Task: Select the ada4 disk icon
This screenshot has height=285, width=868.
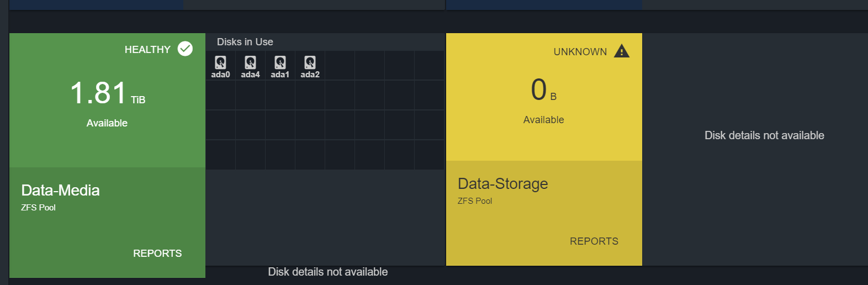Action: pos(250,62)
